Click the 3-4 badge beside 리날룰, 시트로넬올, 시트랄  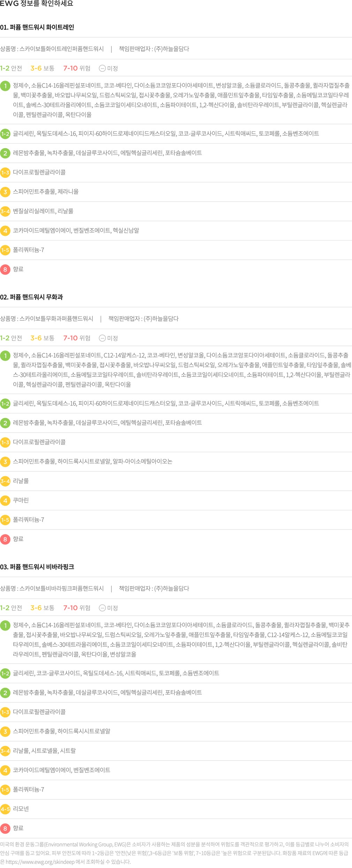click(5, 751)
